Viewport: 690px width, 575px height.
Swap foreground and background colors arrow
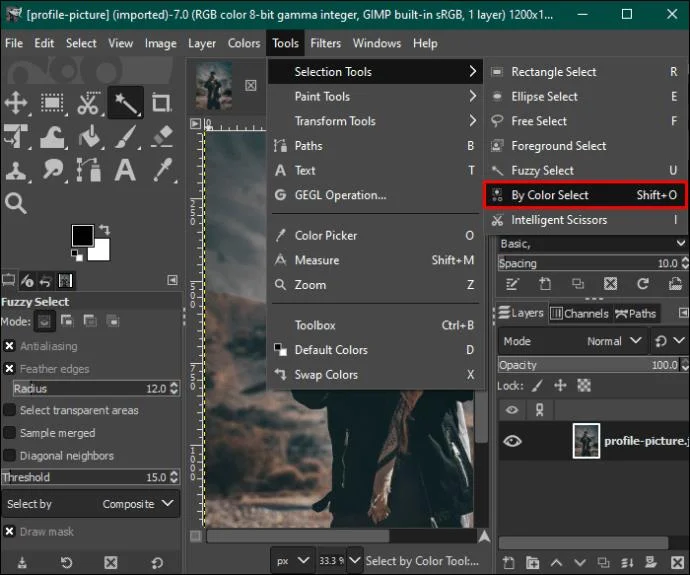[105, 230]
